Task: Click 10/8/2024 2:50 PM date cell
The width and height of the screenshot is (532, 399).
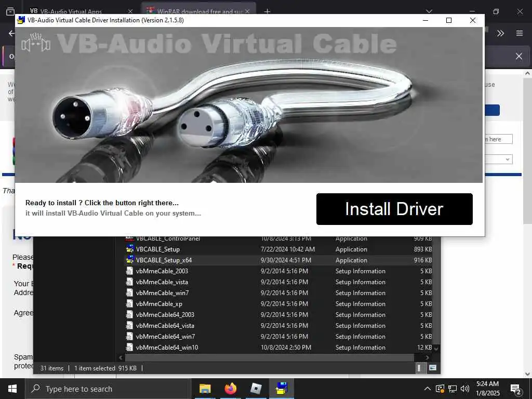Action: coord(286,348)
